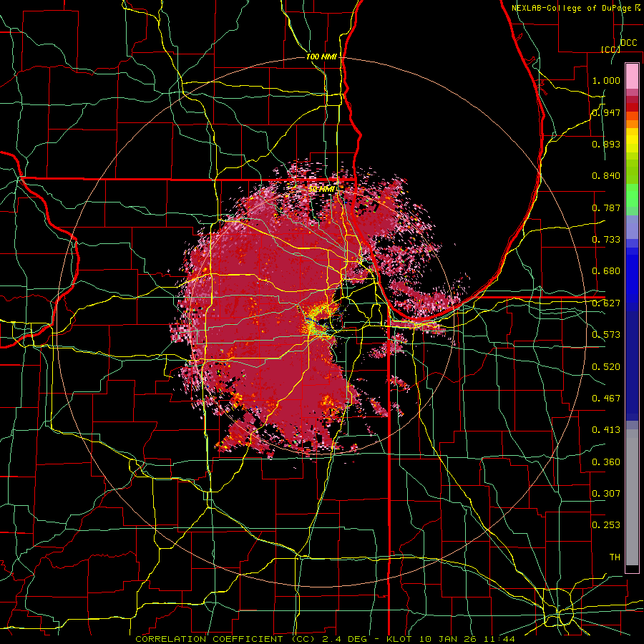
Task: Click the 0.253 legend value
Action: coord(606,525)
